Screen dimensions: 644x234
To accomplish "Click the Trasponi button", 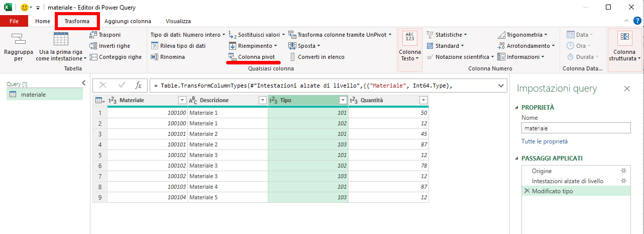I will click(105, 35).
